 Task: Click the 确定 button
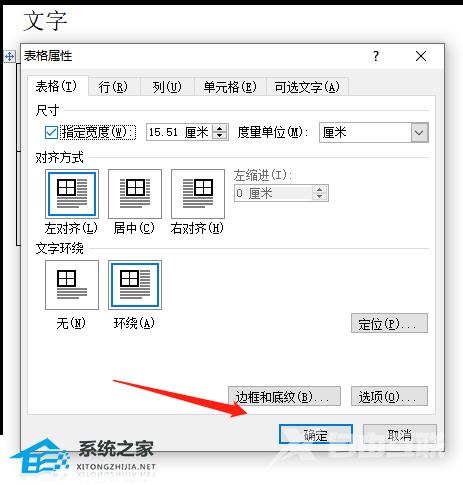pos(316,435)
